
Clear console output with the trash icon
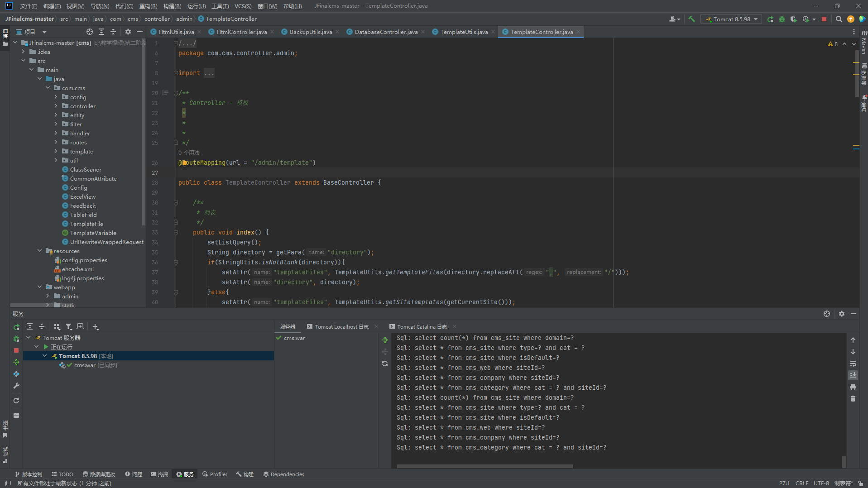click(x=853, y=399)
